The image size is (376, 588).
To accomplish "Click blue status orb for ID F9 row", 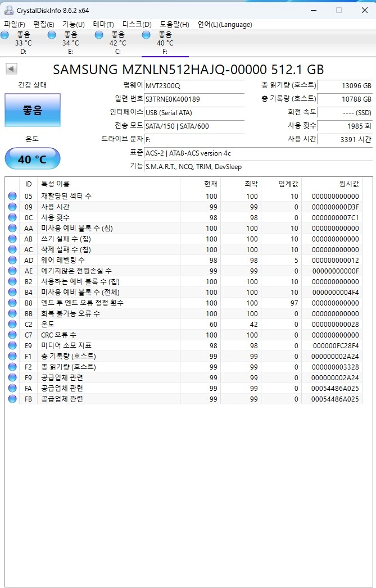I will coord(12,377).
